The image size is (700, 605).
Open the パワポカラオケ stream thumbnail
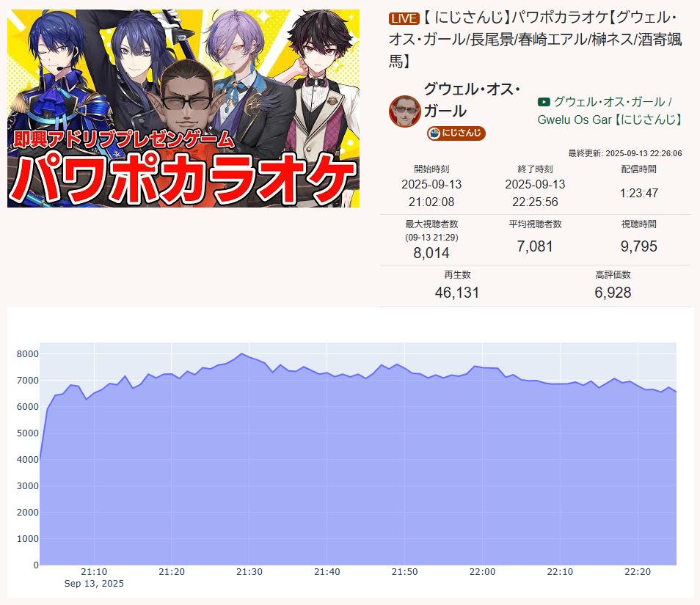(183, 109)
